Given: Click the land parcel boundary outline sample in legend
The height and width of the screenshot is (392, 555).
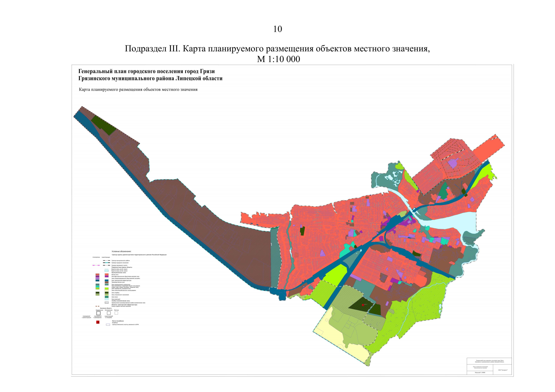Looking at the screenshot, I should pos(108,325).
